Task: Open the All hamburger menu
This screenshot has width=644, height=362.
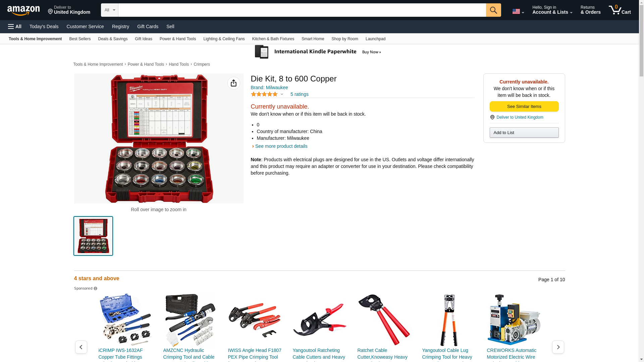Action: (15, 26)
